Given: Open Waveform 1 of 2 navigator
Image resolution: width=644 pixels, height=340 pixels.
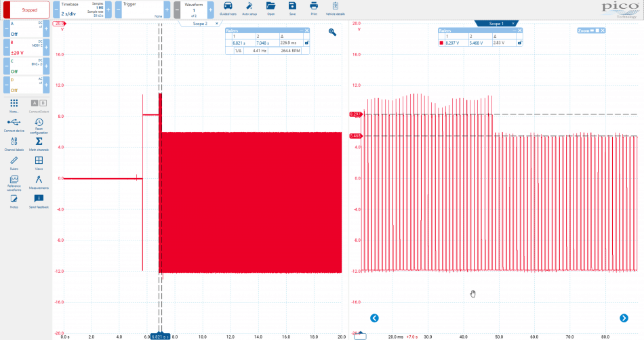Looking at the screenshot, I should point(194,10).
